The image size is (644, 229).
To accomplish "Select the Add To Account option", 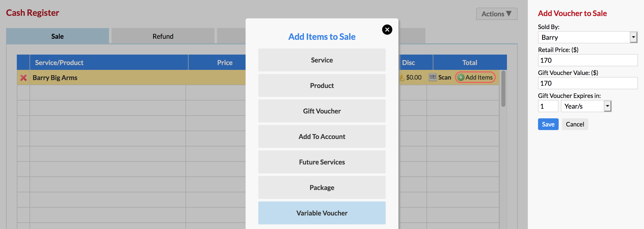I will point(322,136).
